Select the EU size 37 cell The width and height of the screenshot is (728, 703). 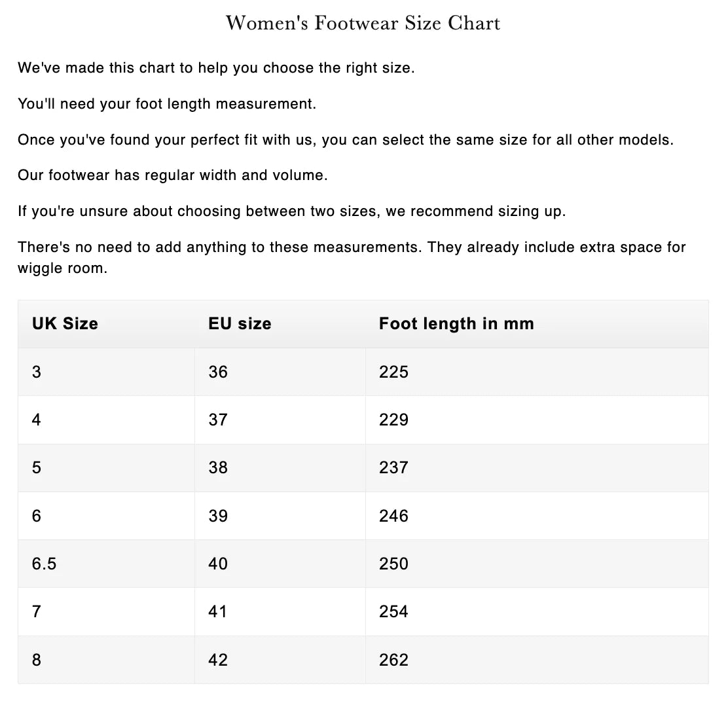(218, 420)
